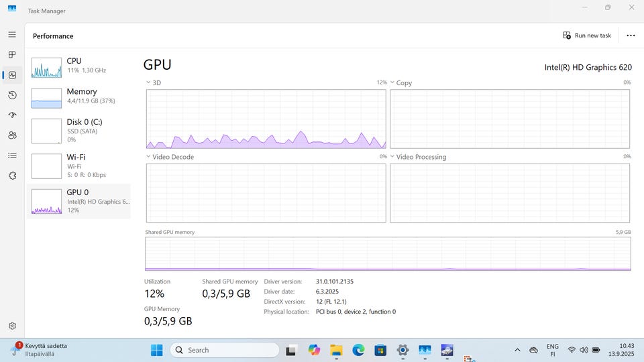Image resolution: width=644 pixels, height=362 pixels.
Task: Open Microsoft Edge from the taskbar
Action: pyautogui.click(x=358, y=350)
